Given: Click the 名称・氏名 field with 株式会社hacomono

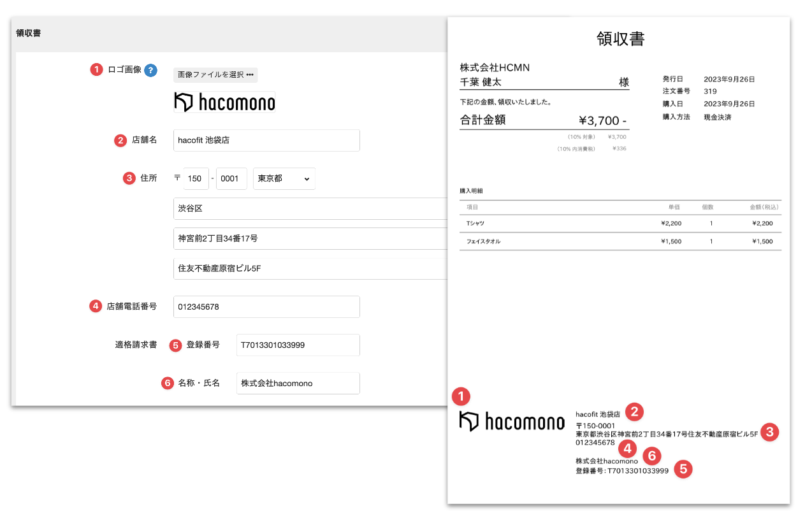Looking at the screenshot, I should click(x=297, y=383).
